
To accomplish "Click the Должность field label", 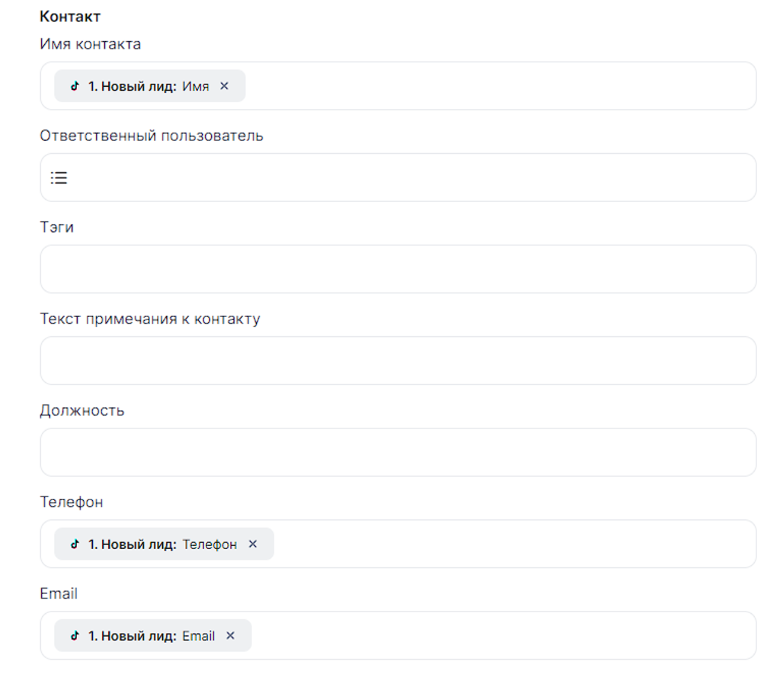I will pos(82,410).
